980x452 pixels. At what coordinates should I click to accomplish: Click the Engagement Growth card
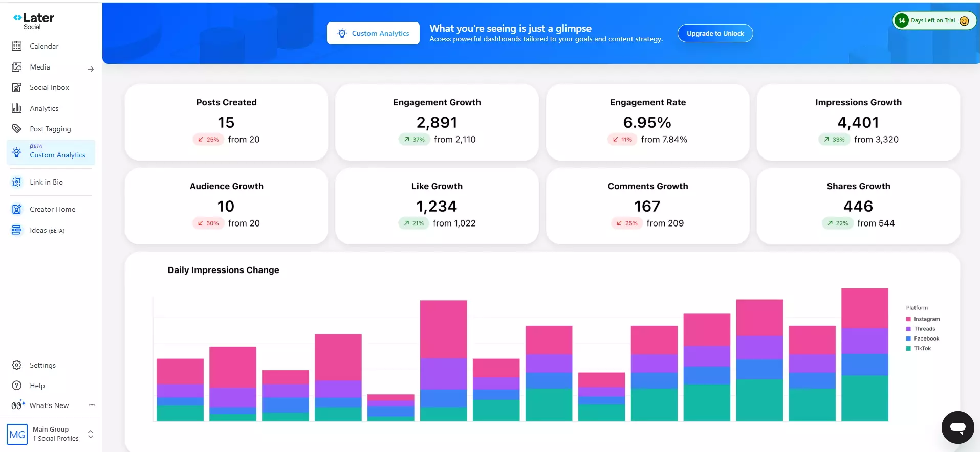[437, 122]
